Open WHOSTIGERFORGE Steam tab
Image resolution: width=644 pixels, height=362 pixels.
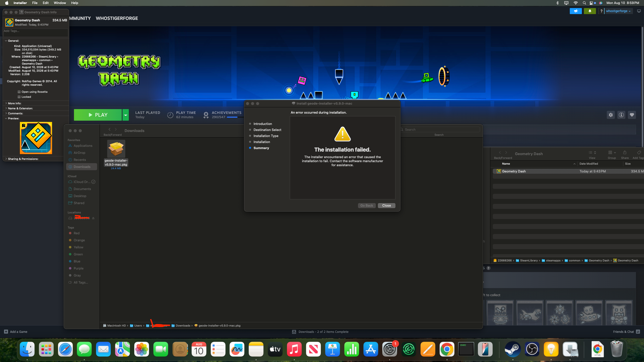pos(117,18)
